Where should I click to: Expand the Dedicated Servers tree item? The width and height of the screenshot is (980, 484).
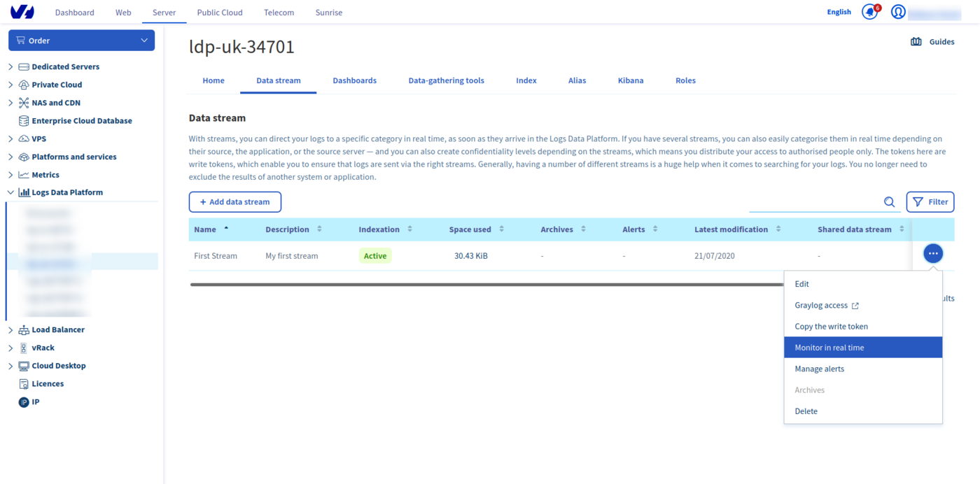pos(10,67)
